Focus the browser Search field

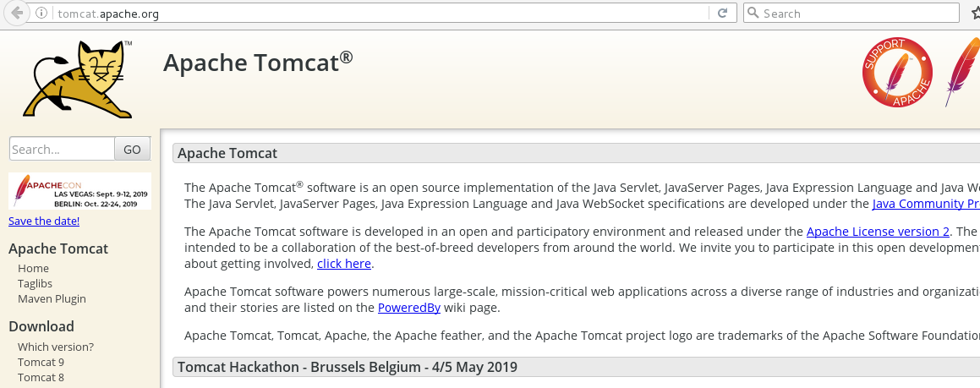tap(851, 14)
